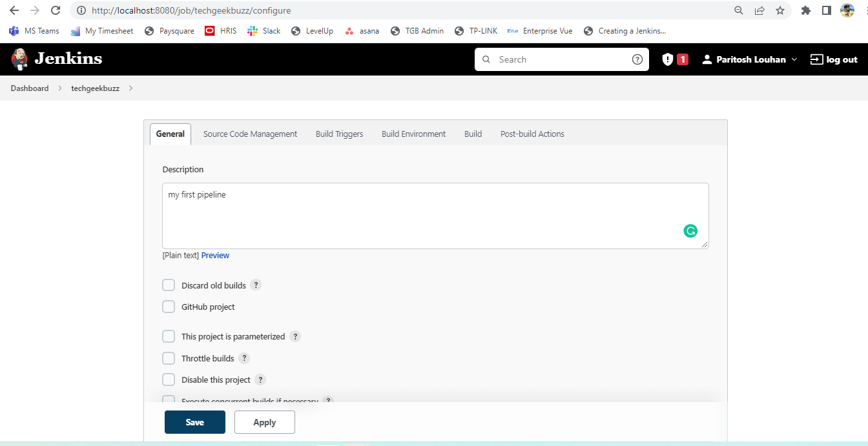Enable the Discard old builds checkbox

point(169,285)
